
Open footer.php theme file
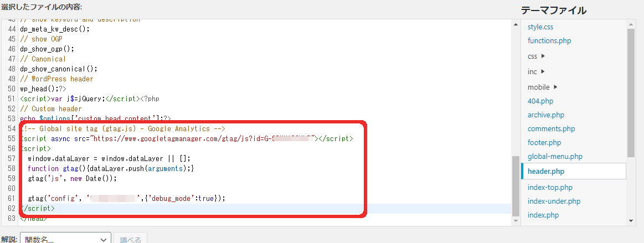[x=544, y=142]
